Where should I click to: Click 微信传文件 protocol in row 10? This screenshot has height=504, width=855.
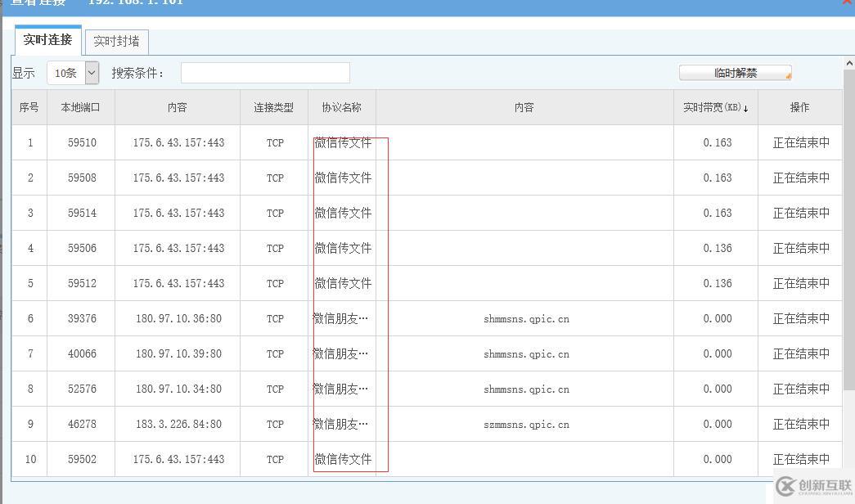[x=343, y=459]
